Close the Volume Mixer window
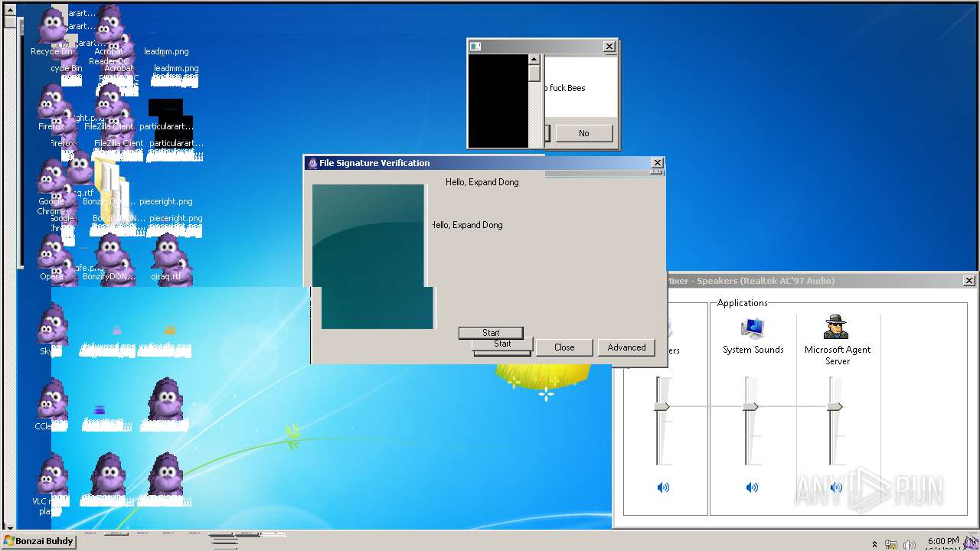The height and width of the screenshot is (551, 980). click(969, 281)
